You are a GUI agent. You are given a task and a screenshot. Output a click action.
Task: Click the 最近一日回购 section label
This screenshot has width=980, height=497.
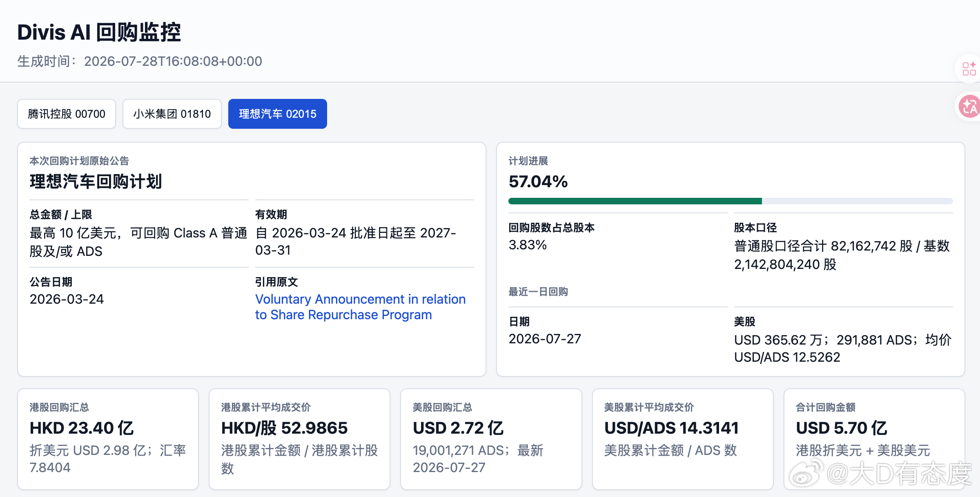(x=538, y=291)
